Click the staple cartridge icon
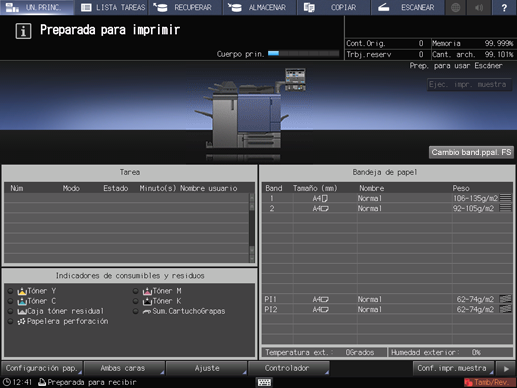This screenshot has width=517, height=388. pyautogui.click(x=147, y=312)
